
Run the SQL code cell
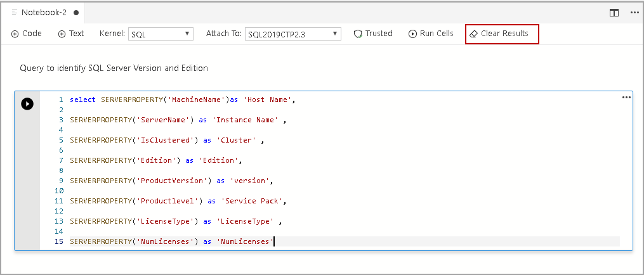pos(27,104)
